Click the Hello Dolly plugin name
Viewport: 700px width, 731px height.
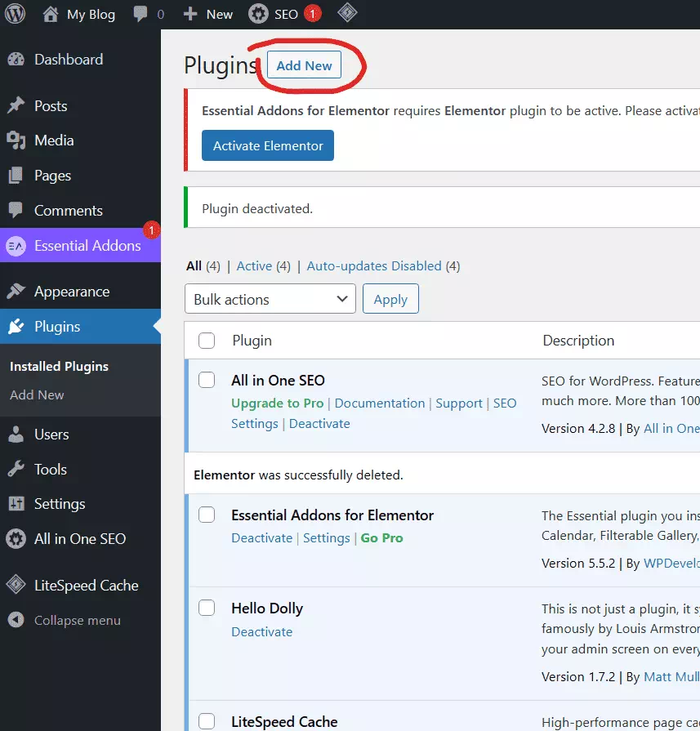pyautogui.click(x=267, y=608)
